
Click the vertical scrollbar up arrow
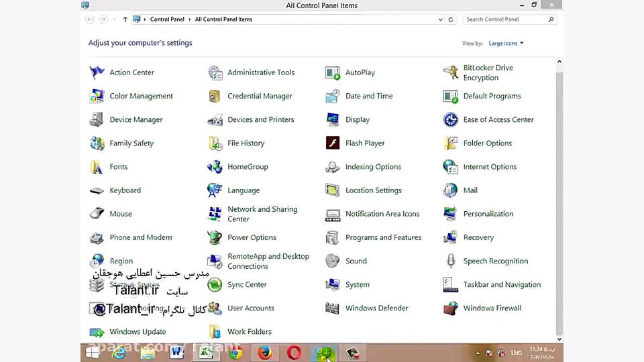(559, 62)
